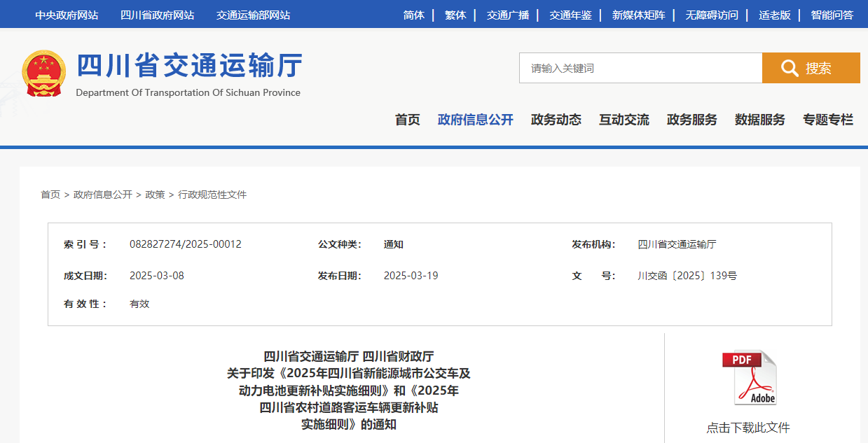Switch to 简体 simplified Chinese
This screenshot has height=443, width=868.
coord(414,15)
